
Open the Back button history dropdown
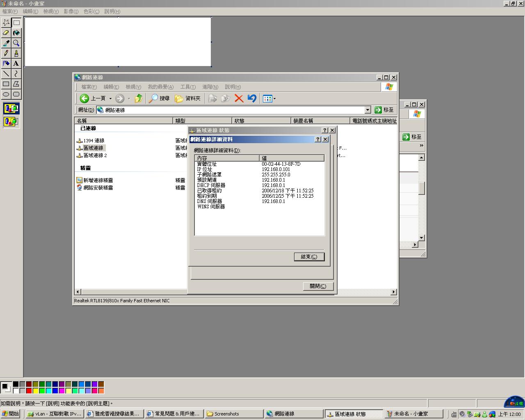click(110, 98)
